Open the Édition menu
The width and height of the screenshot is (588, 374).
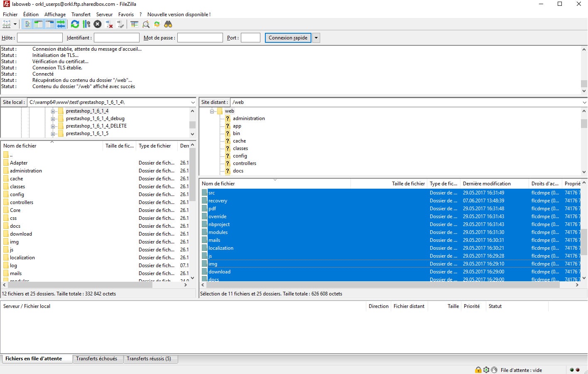tap(31, 14)
